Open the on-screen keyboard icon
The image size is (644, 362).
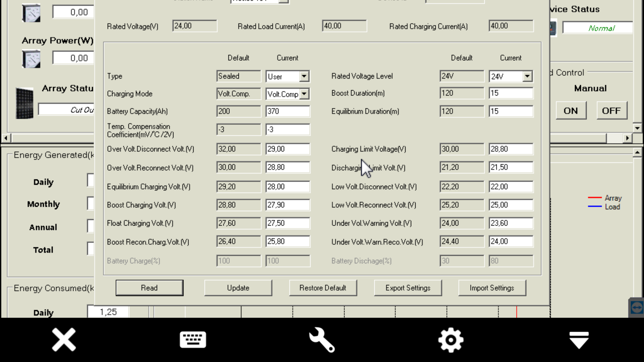click(193, 340)
